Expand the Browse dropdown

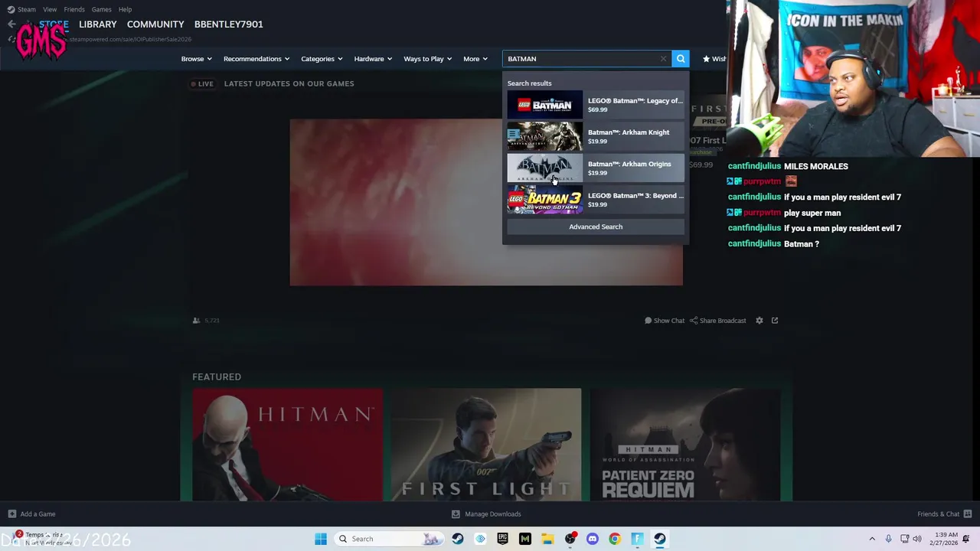[x=196, y=59]
